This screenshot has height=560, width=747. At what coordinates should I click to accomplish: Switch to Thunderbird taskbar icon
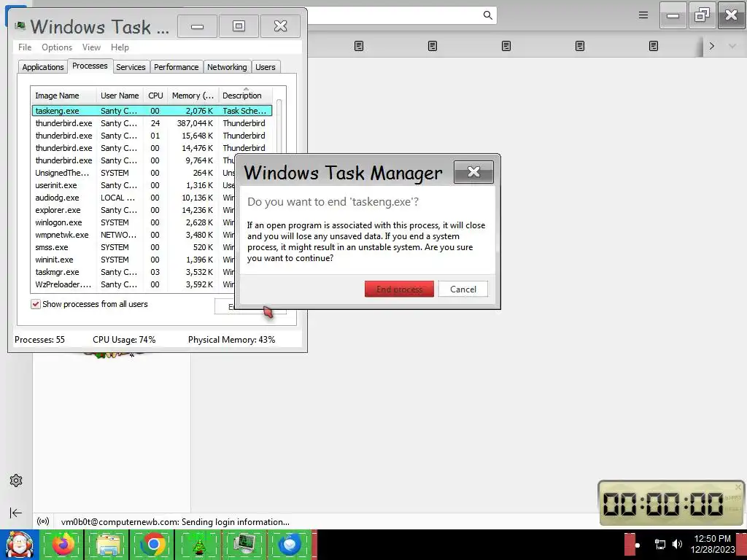[290, 545]
